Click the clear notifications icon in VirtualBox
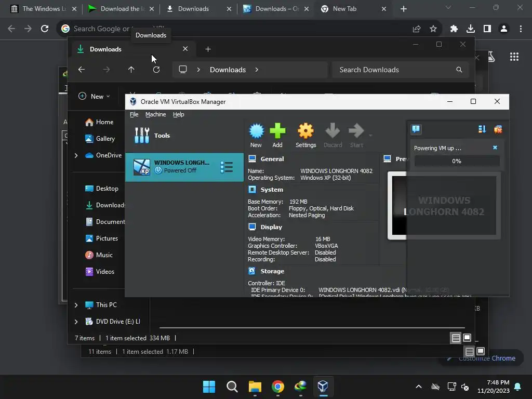532x399 pixels. pos(498,129)
